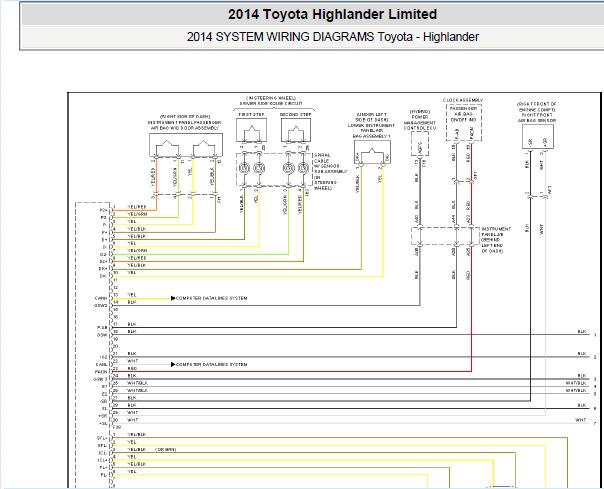Select the Right Front Air Bag Sensor box
Screen dimensions: 604x489
click(538, 137)
